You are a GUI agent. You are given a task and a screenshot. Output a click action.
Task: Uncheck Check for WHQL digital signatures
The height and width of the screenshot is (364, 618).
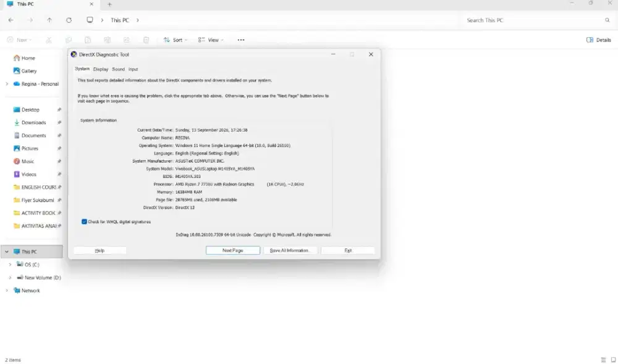pyautogui.click(x=84, y=222)
